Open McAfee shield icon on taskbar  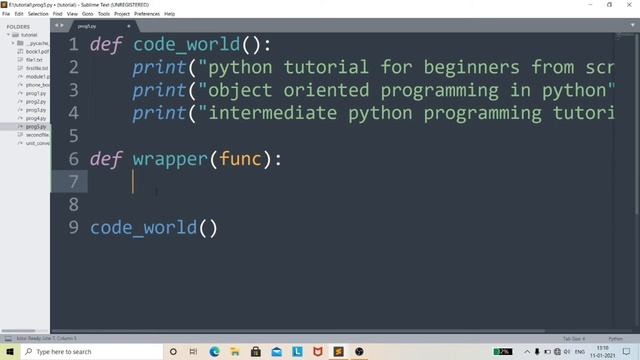(318, 351)
